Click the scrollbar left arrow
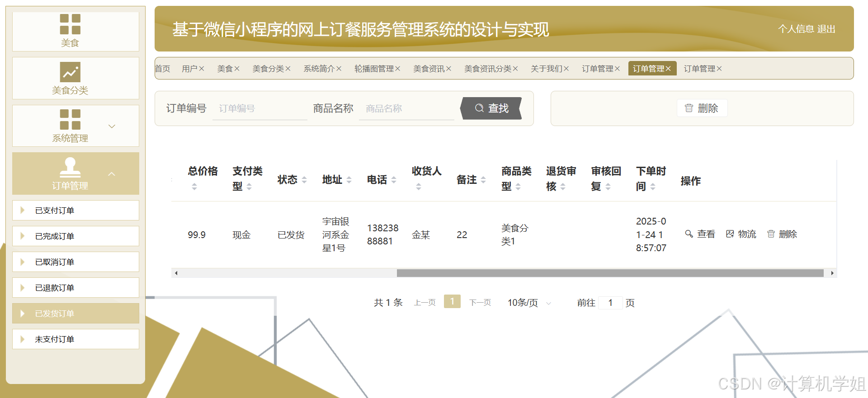Viewport: 868px width, 398px height. pyautogui.click(x=176, y=273)
